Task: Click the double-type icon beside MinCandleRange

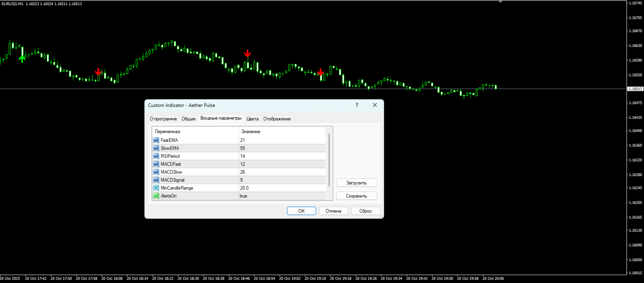Action: point(156,188)
